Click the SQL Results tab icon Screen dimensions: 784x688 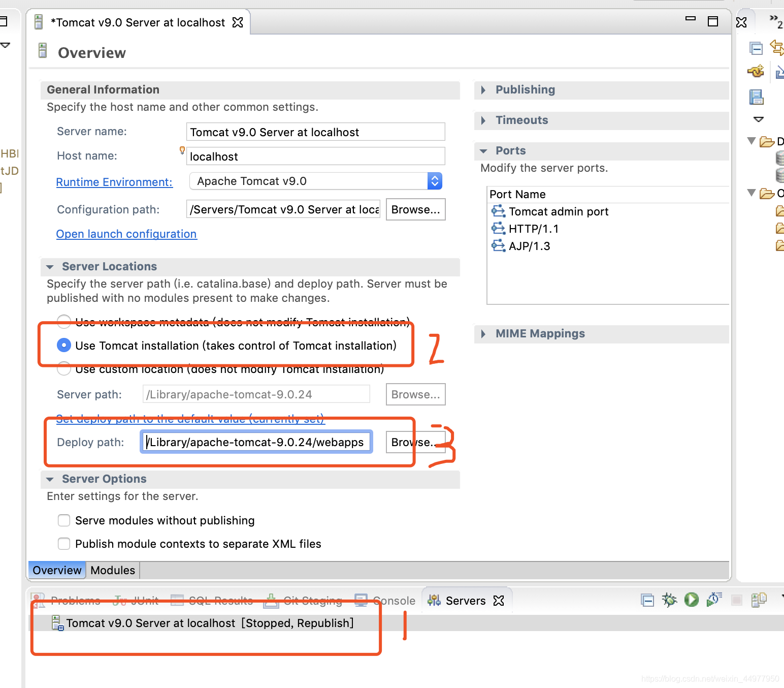177,601
